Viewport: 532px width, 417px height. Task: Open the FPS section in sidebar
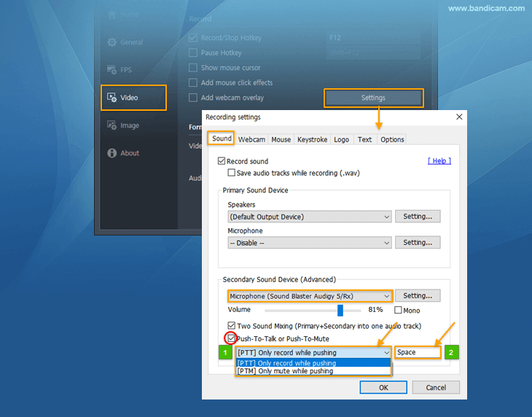tap(120, 70)
